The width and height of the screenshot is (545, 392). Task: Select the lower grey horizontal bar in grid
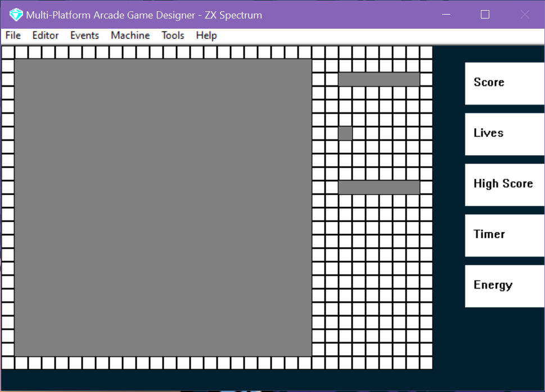(x=379, y=187)
